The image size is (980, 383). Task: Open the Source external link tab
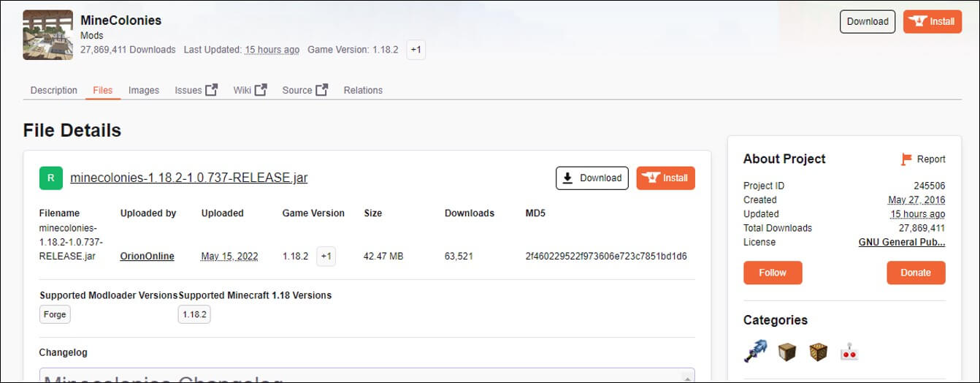[305, 90]
